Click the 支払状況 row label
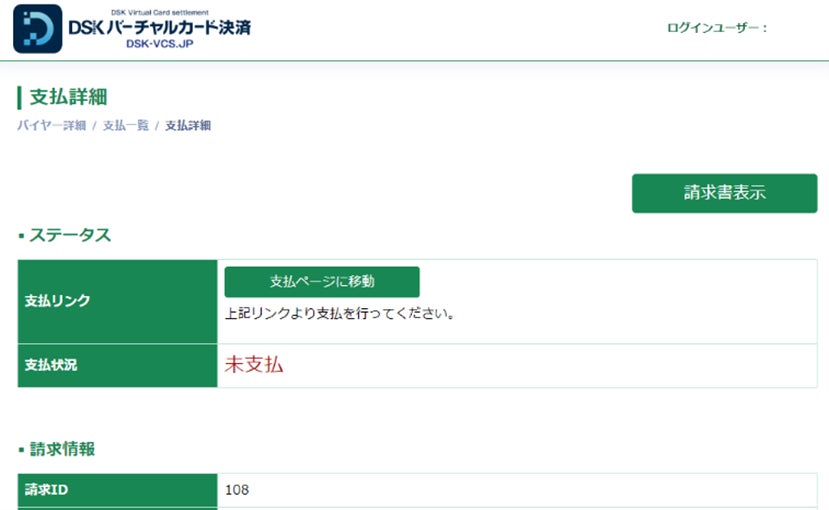Viewport: 829px width, 510px height. (51, 365)
